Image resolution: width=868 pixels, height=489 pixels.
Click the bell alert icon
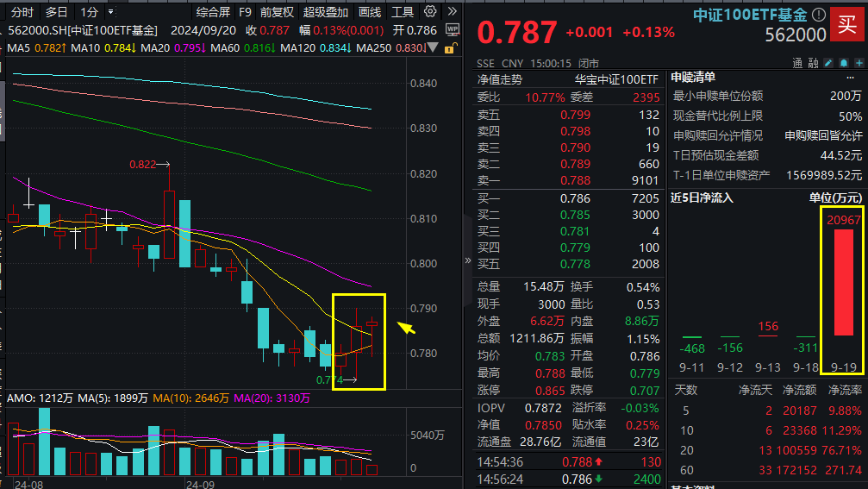[x=843, y=63]
